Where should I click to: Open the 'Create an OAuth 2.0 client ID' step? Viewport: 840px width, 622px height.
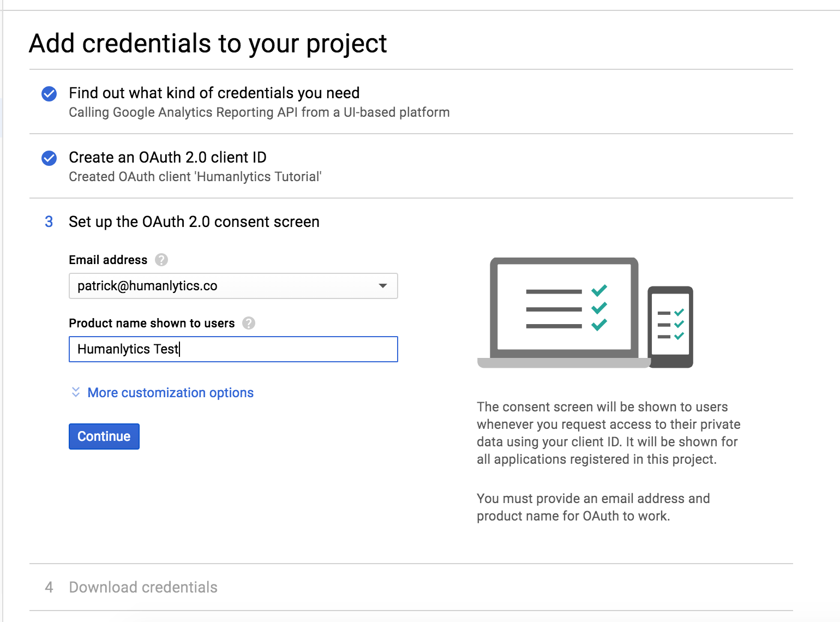click(x=167, y=158)
